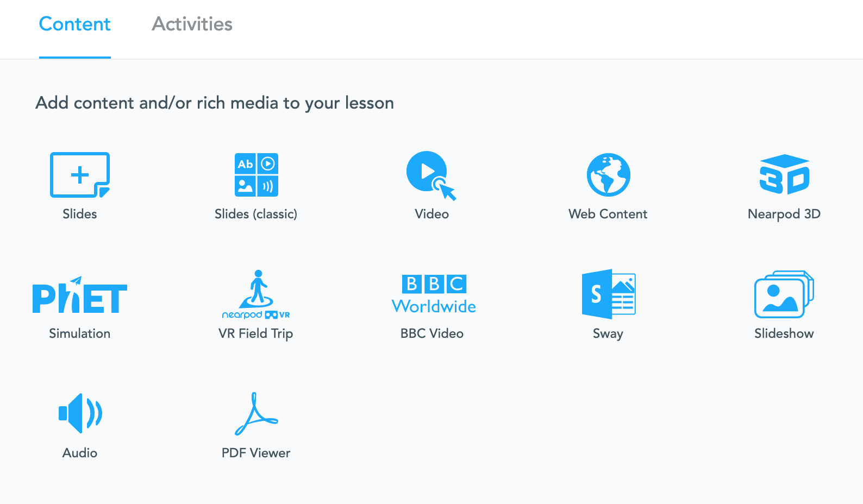Select the Slides add-content icon
The width and height of the screenshot is (863, 504).
coord(80,175)
